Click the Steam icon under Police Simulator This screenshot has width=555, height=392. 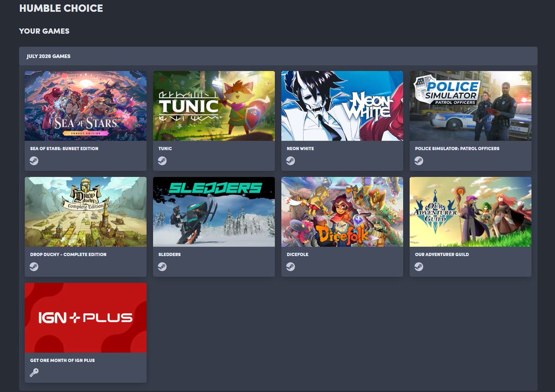419,161
